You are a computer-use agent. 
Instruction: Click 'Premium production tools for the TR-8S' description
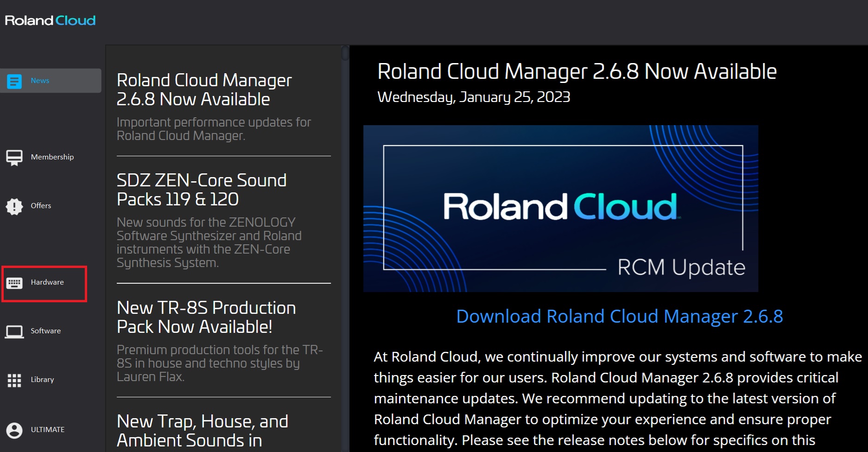click(x=220, y=363)
